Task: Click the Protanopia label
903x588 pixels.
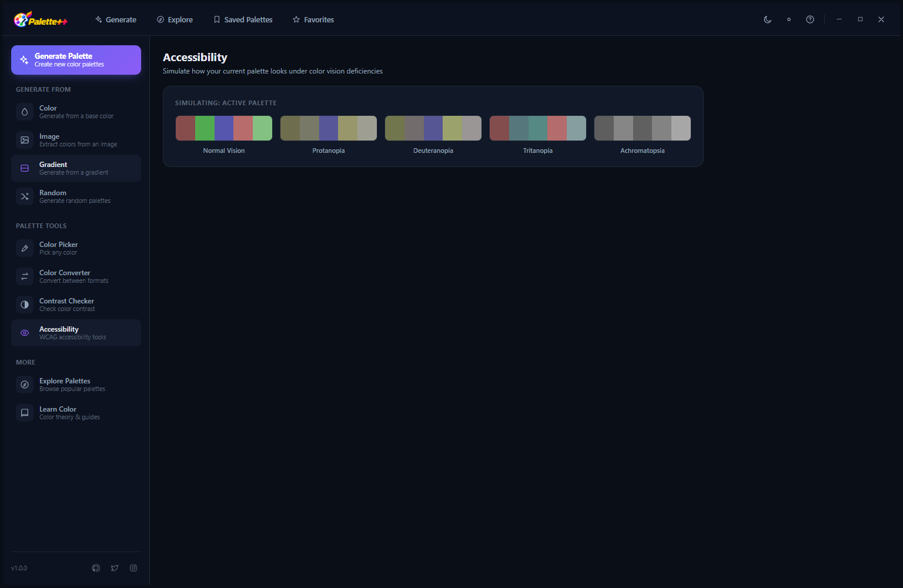Action: (329, 151)
